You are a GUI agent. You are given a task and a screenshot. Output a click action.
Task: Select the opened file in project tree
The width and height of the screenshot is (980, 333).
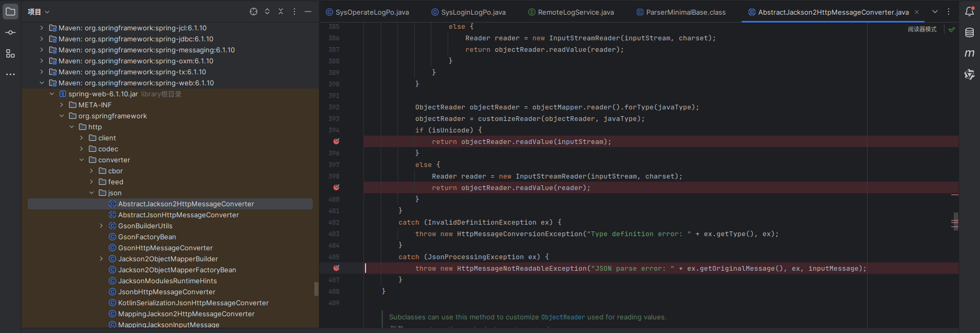(254, 12)
